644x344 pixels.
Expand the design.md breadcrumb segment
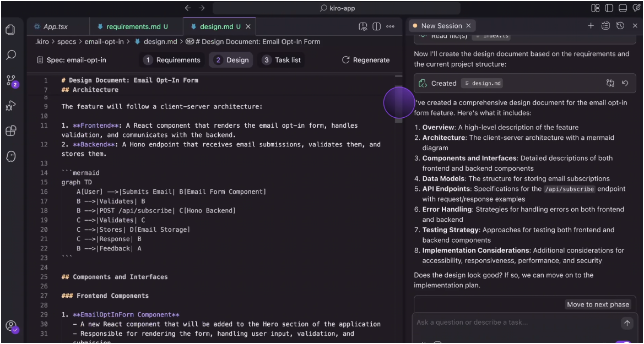pos(155,41)
